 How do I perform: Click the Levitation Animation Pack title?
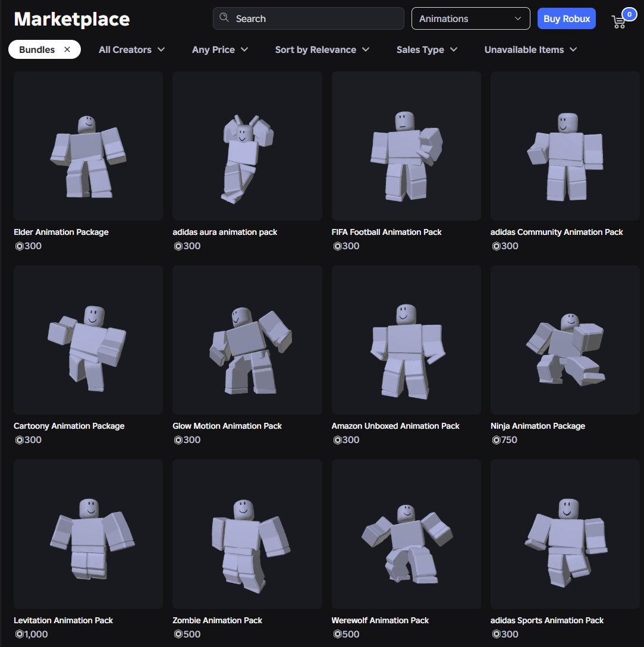63,620
